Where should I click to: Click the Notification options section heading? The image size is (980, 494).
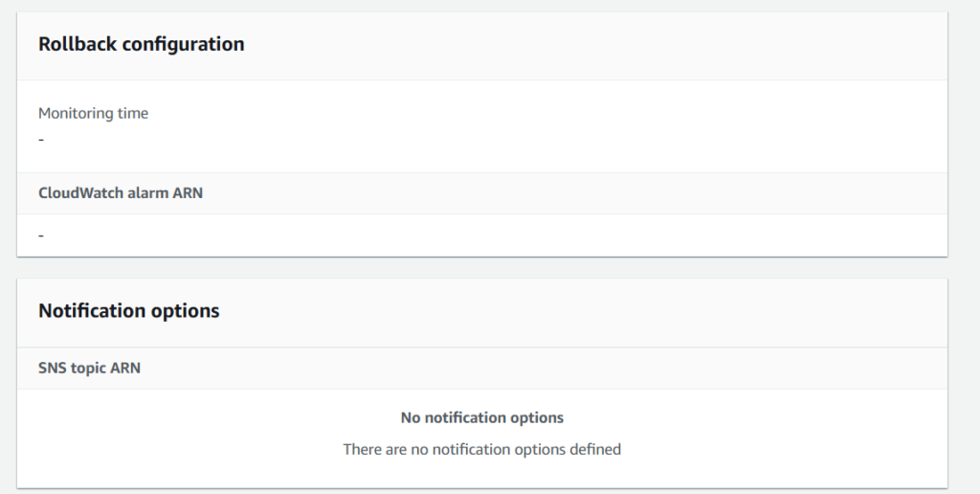[x=128, y=311]
